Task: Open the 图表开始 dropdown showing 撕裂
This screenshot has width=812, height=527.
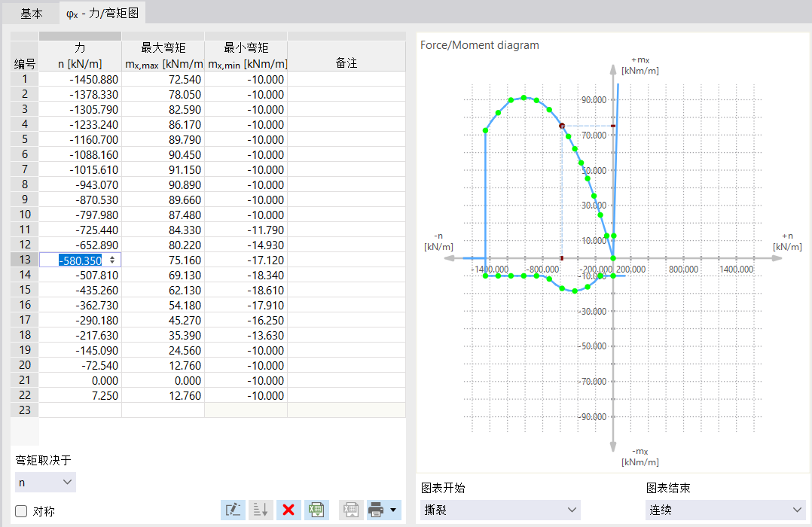Action: click(x=500, y=510)
